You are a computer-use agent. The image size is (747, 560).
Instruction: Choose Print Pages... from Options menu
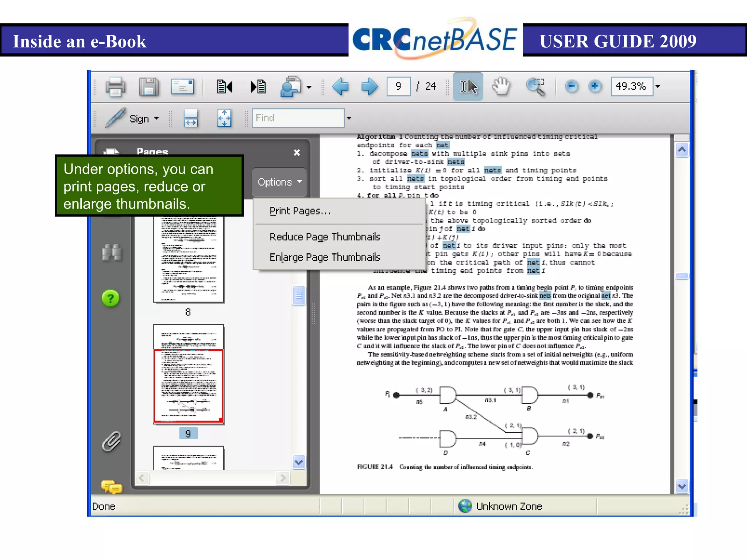[x=300, y=211]
